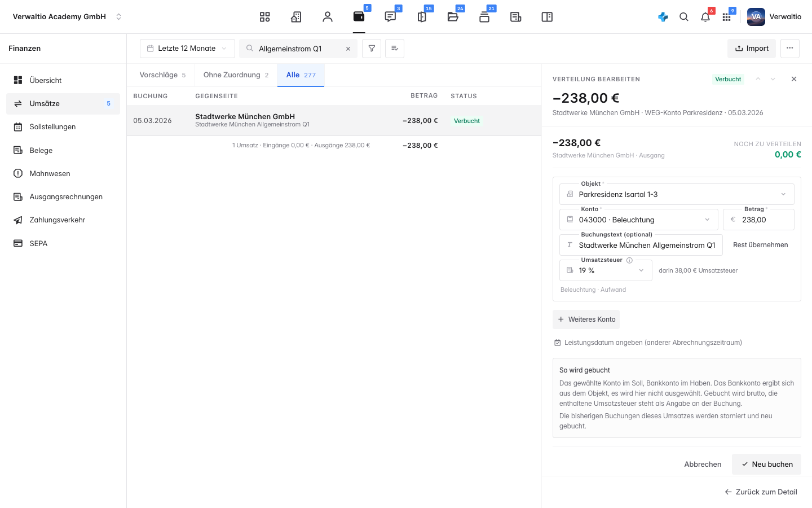Open the buildings icon in top navigation

[x=296, y=17]
